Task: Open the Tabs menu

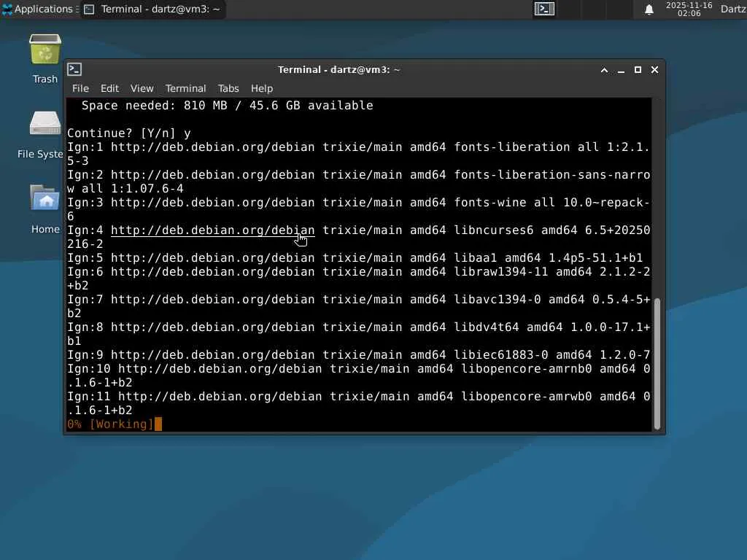Action: 228,88
